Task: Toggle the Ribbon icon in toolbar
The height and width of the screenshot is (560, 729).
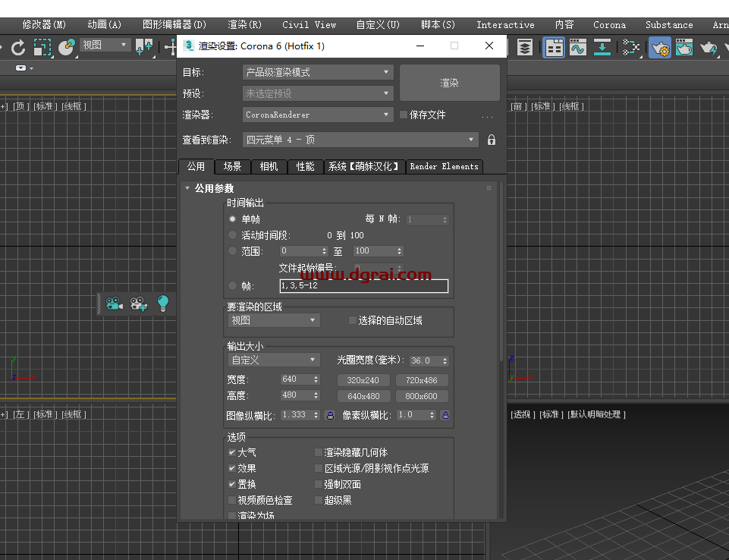Action: 554,48
